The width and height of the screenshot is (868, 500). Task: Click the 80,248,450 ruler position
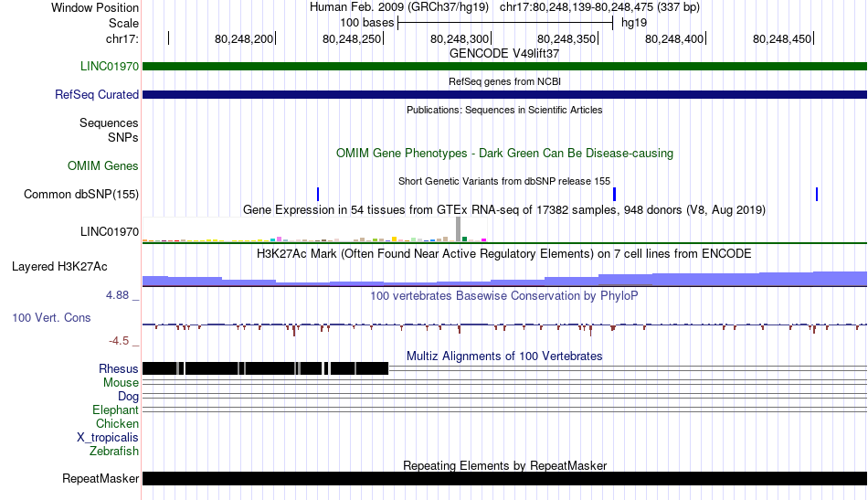(x=782, y=39)
